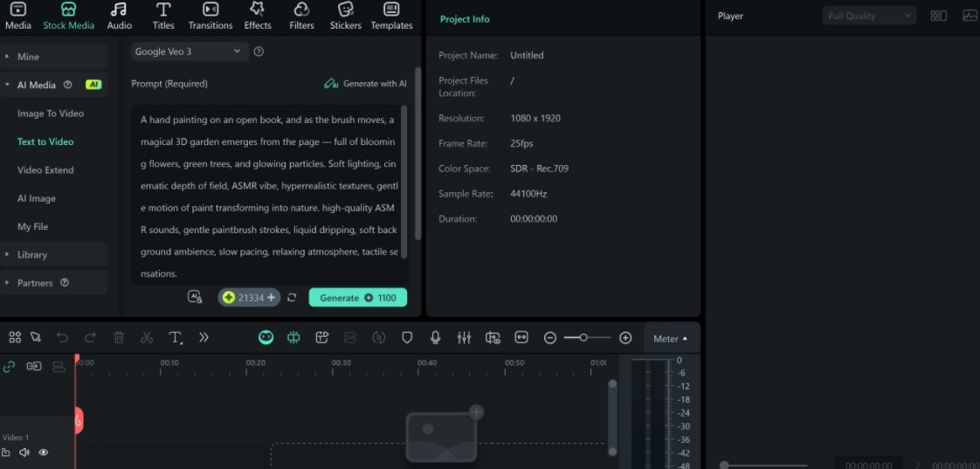Expand more timeline tools chevrons
The height and width of the screenshot is (469, 980).
pyautogui.click(x=204, y=338)
